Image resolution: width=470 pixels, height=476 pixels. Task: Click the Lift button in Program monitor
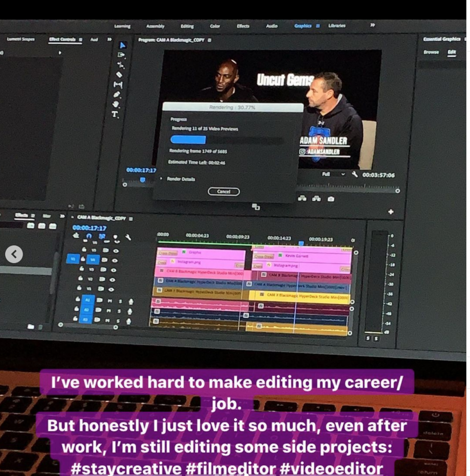(302, 198)
